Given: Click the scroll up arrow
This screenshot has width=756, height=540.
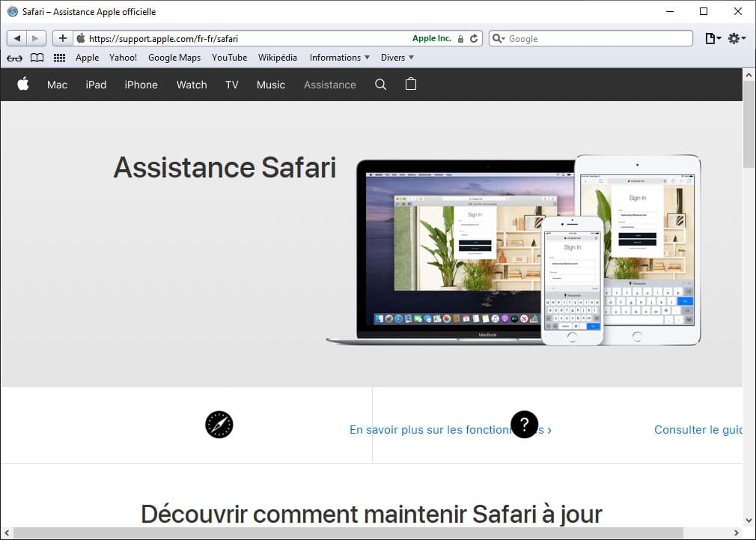Looking at the screenshot, I should (749, 75).
